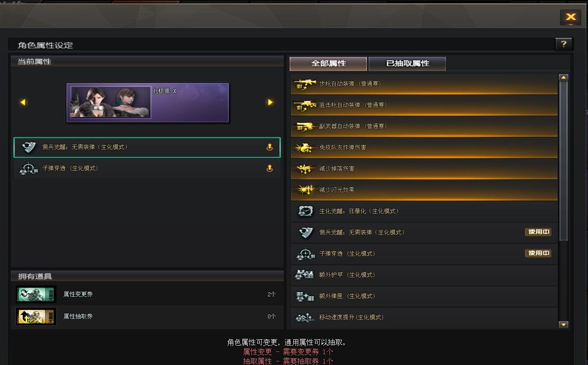Click the 属性变更券 item icon
This screenshot has height=365, width=588.
point(36,295)
